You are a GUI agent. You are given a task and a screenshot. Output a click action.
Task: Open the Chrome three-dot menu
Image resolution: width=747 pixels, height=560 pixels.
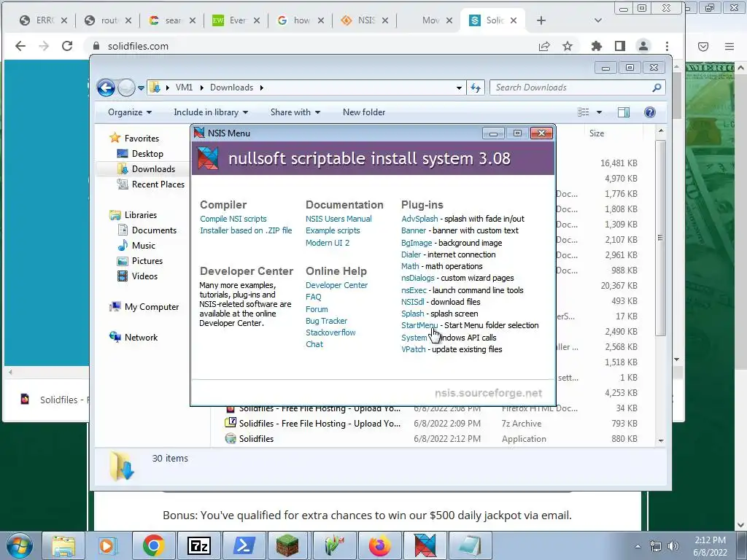(667, 46)
